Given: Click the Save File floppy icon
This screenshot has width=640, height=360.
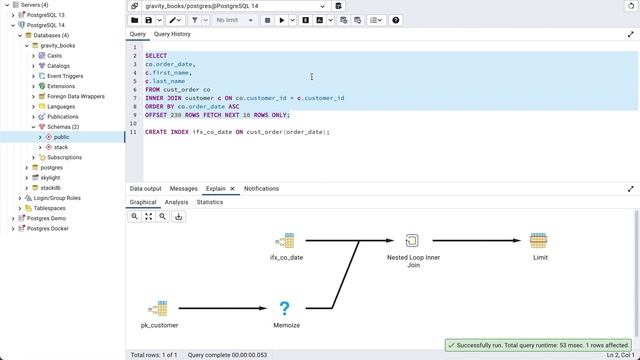Looking at the screenshot, I should (149, 20).
